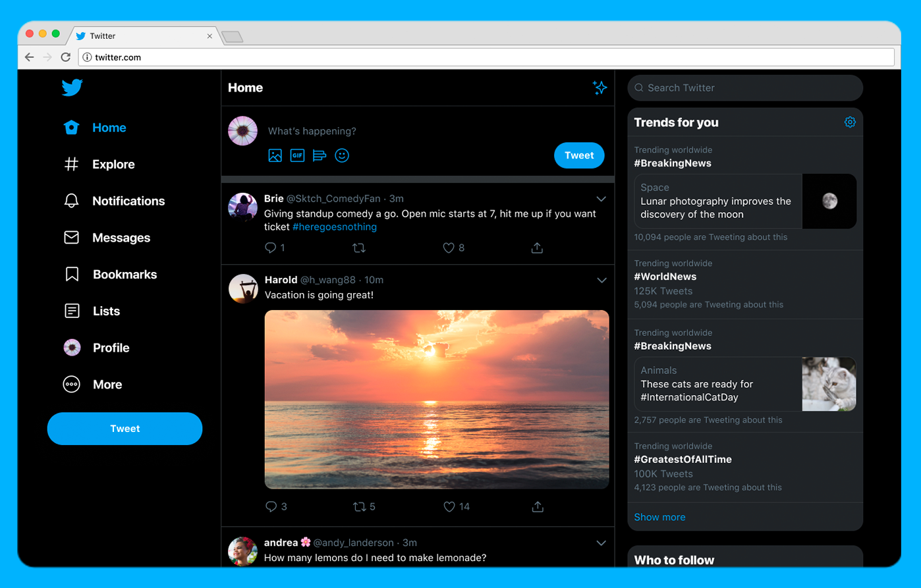
Task: Click the first #BreakingNews trend heading
Action: pos(673,163)
